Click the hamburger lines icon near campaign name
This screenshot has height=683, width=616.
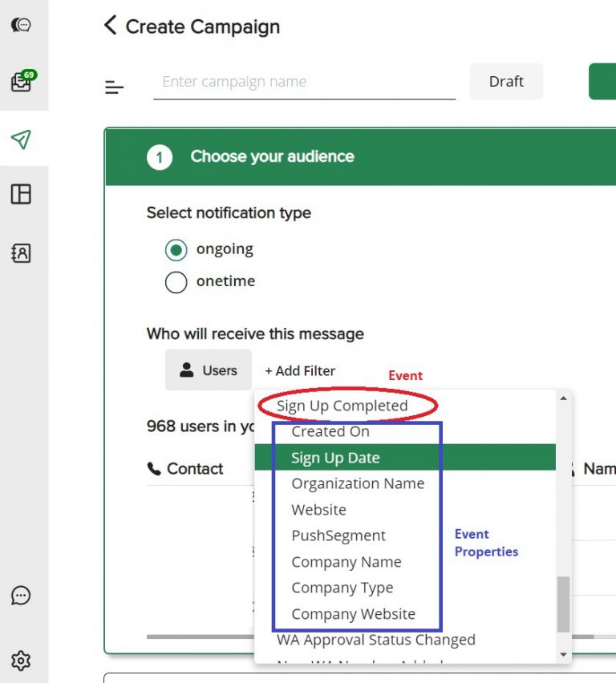[x=115, y=87]
